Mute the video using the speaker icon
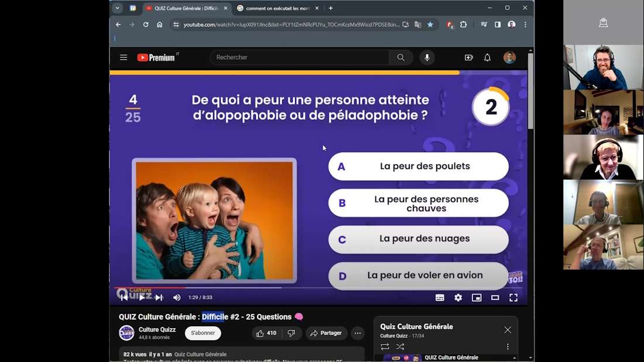The image size is (644, 362). [x=177, y=298]
